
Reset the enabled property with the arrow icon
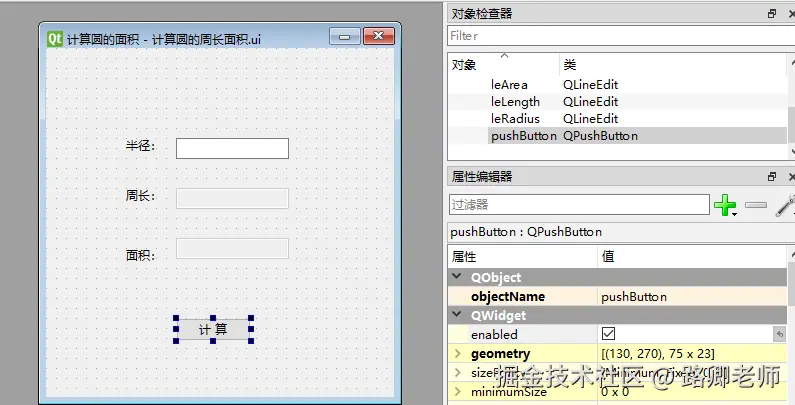(779, 334)
